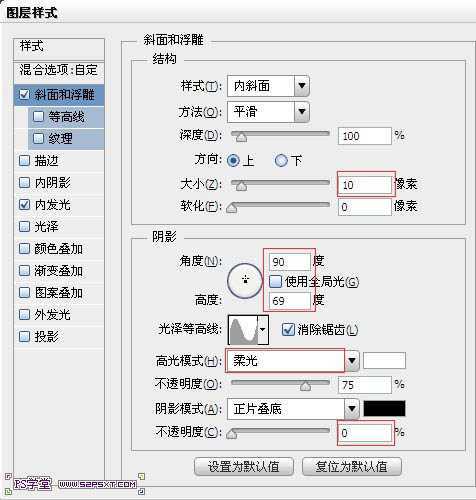Check the 描边 style checkbox
The image size is (476, 500).
24,161
